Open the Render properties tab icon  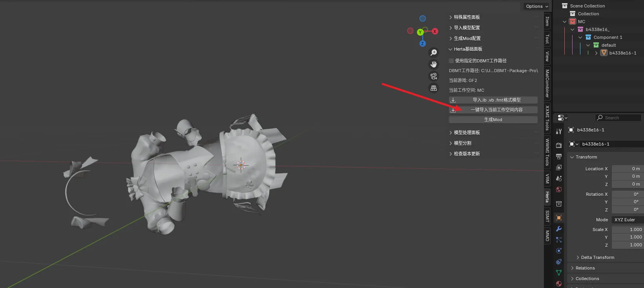[559, 145]
